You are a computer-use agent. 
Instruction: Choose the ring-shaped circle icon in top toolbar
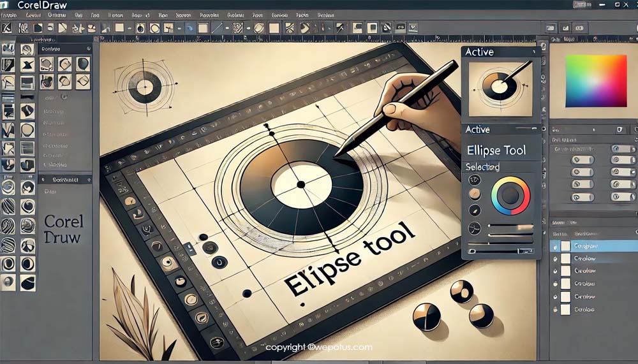[154, 28]
